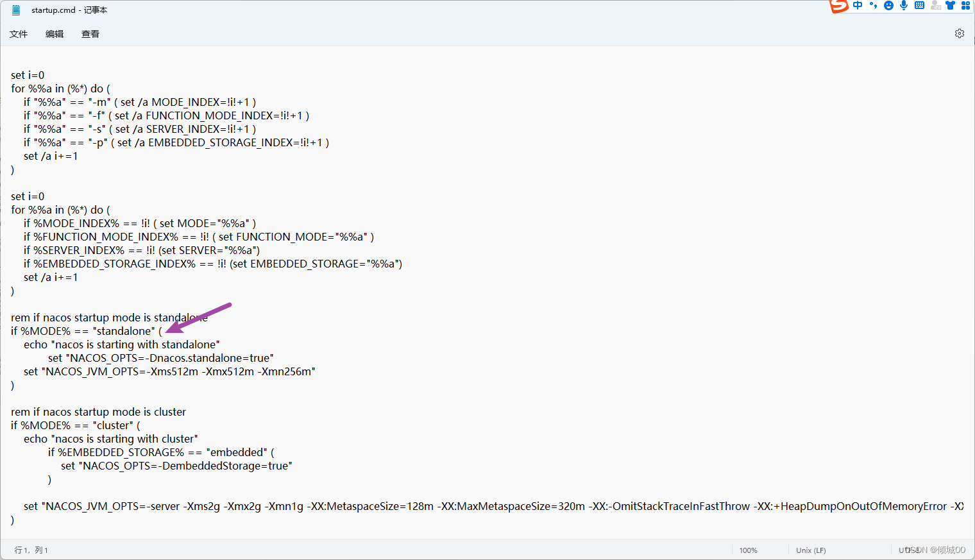The height and width of the screenshot is (560, 975).
Task: Click line with -Dnacos.standalone=true
Action: click(x=161, y=358)
